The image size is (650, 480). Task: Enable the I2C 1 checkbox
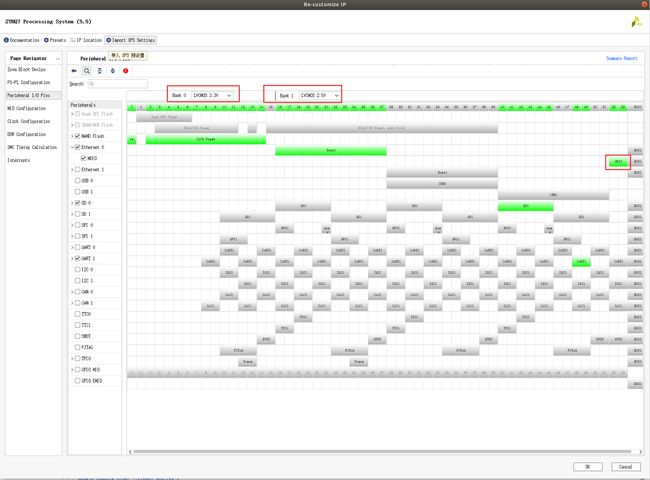pyautogui.click(x=78, y=281)
